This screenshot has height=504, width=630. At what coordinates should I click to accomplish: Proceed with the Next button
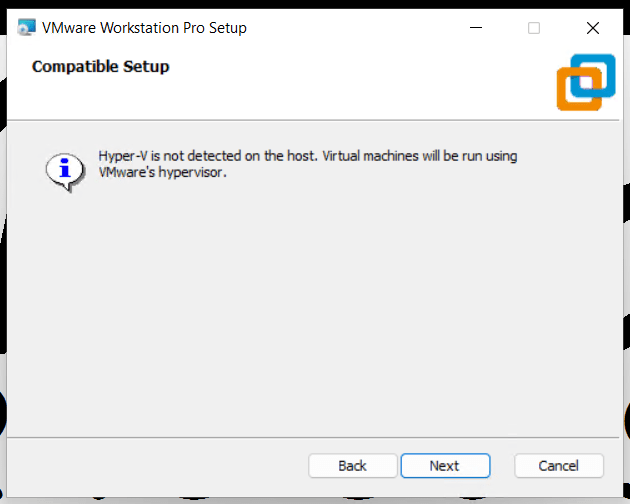point(445,466)
